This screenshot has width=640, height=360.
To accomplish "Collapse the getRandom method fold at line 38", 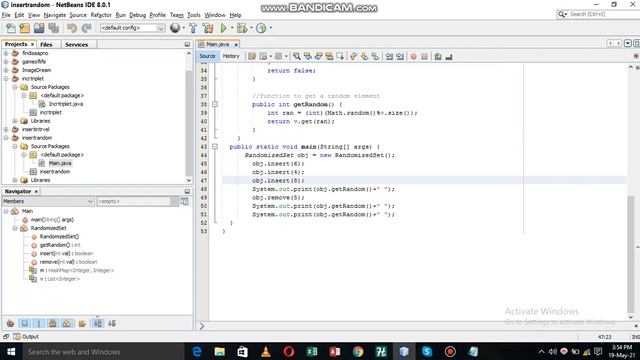I will pos(215,104).
